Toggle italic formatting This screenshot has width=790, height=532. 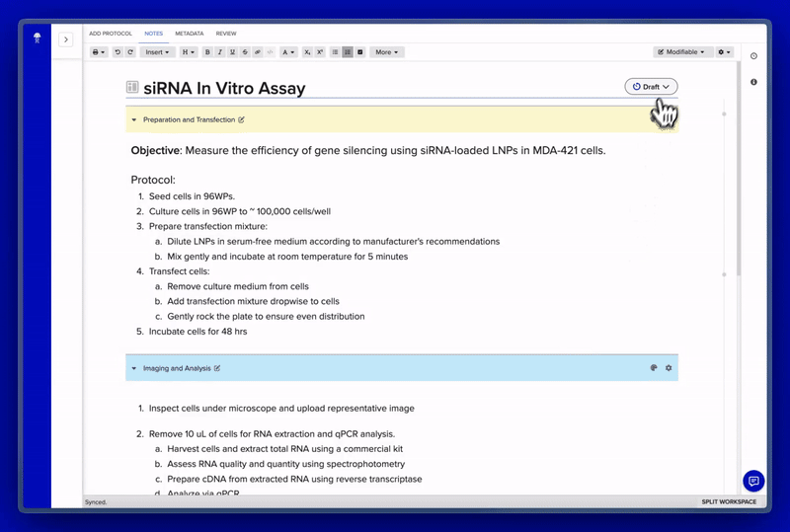tap(219, 52)
